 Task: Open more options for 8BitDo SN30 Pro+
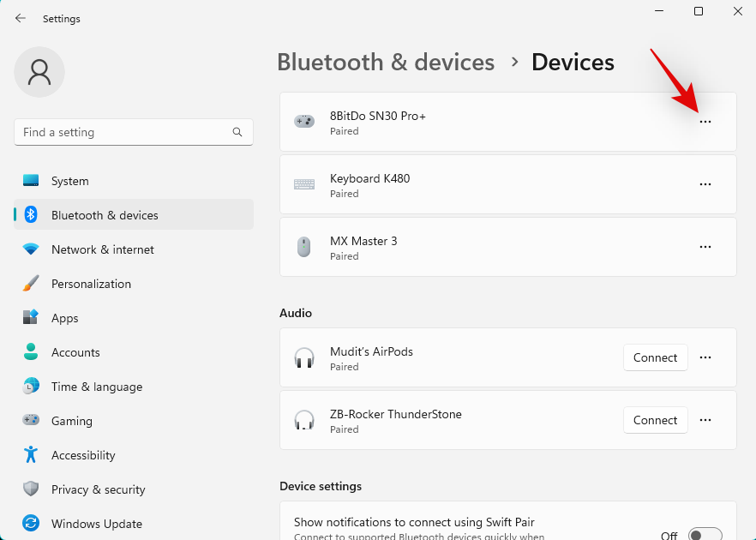click(705, 122)
